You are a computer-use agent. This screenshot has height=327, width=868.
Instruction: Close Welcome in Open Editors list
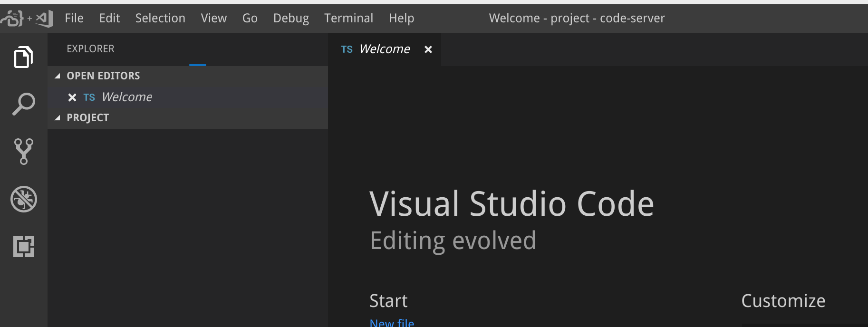point(72,97)
